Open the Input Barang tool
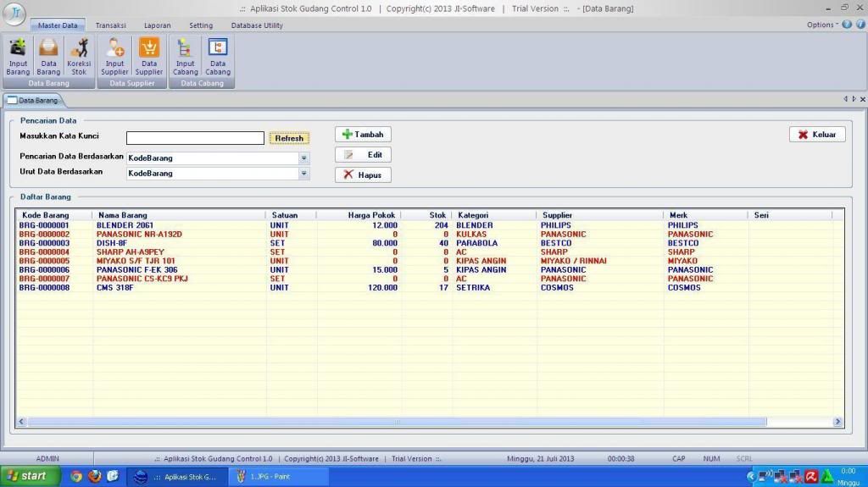 pyautogui.click(x=18, y=57)
